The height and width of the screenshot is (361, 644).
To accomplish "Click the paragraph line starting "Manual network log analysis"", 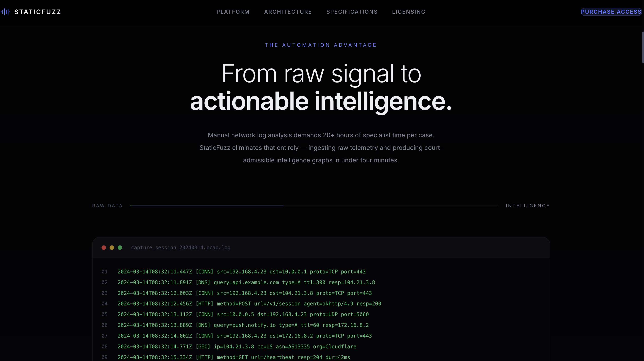I will (321, 135).
